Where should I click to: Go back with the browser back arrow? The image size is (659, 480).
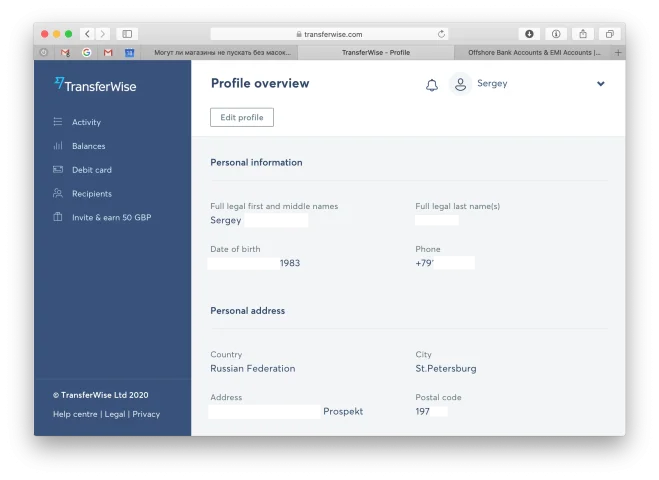pyautogui.click(x=87, y=34)
